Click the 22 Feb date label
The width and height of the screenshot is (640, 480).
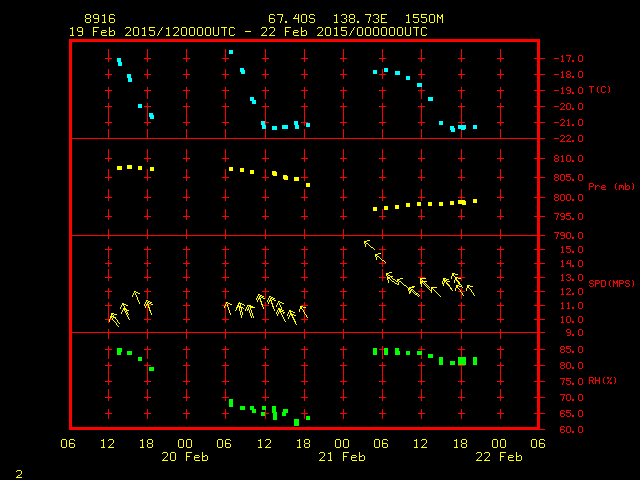coord(498,457)
